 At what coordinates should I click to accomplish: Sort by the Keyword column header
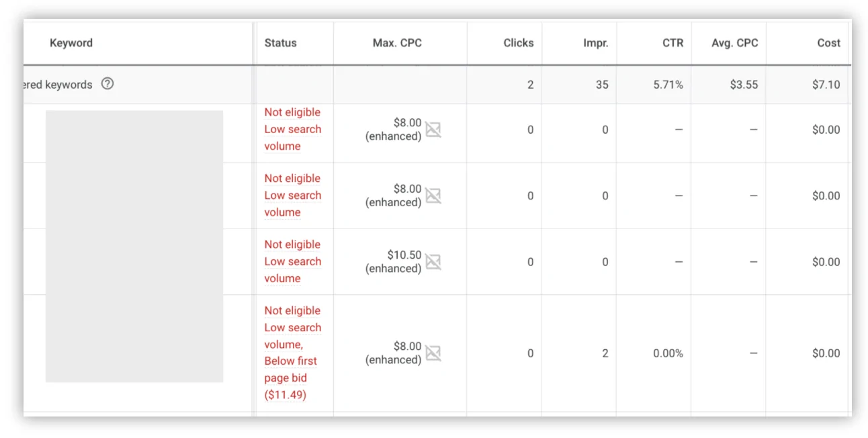[x=71, y=43]
